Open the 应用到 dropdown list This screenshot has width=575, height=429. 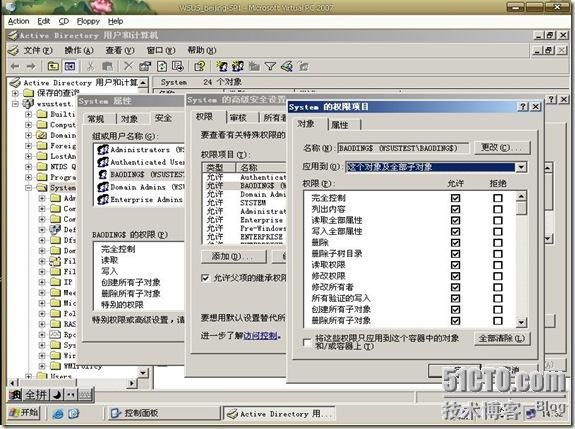pyautogui.click(x=521, y=167)
